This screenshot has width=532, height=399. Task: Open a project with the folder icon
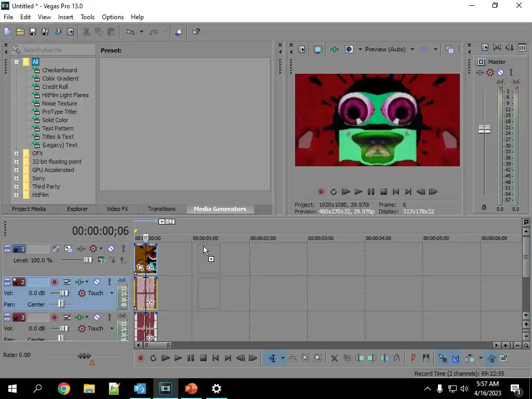coord(20,32)
